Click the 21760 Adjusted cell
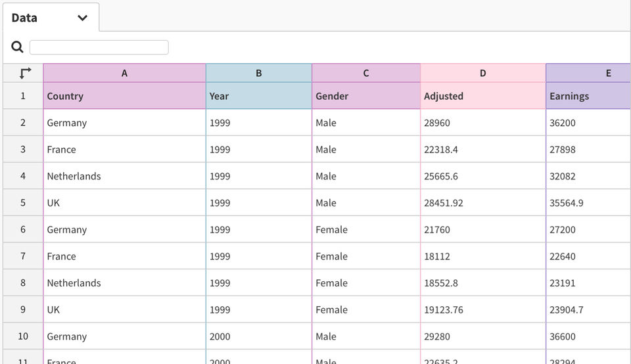Image resolution: width=631 pixels, height=364 pixels. coord(483,229)
